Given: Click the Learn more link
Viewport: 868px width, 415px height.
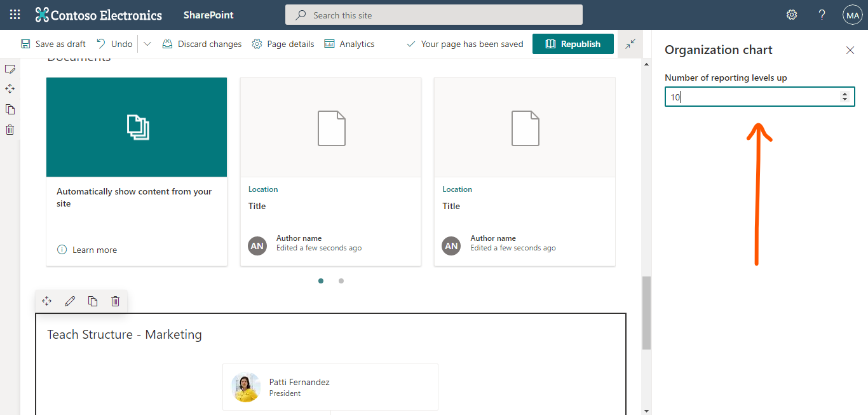Looking at the screenshot, I should 94,249.
